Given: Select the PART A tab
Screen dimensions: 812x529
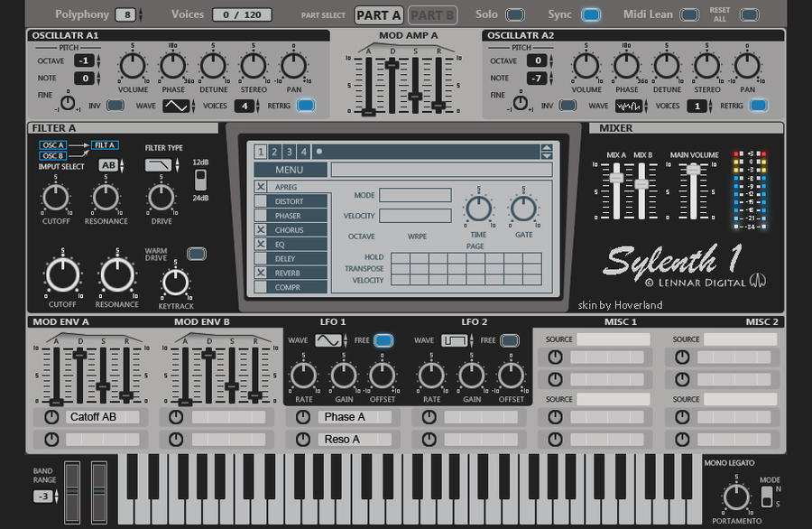Looking at the screenshot, I should (379, 15).
